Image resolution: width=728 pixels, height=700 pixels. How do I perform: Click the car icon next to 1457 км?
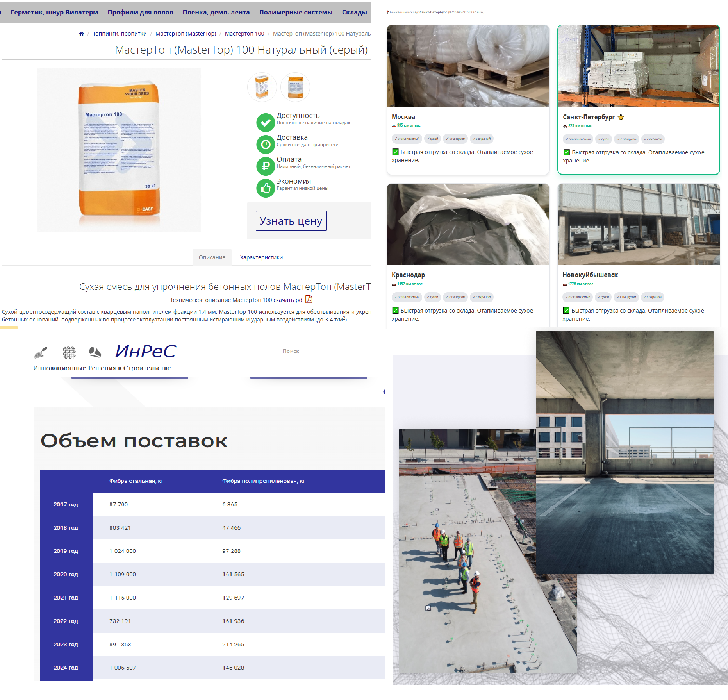394,284
